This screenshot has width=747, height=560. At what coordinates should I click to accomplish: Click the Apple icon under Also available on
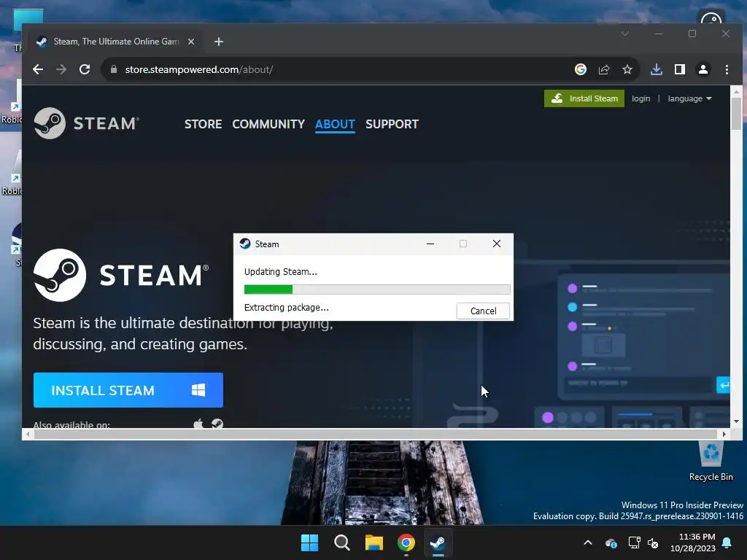click(198, 424)
